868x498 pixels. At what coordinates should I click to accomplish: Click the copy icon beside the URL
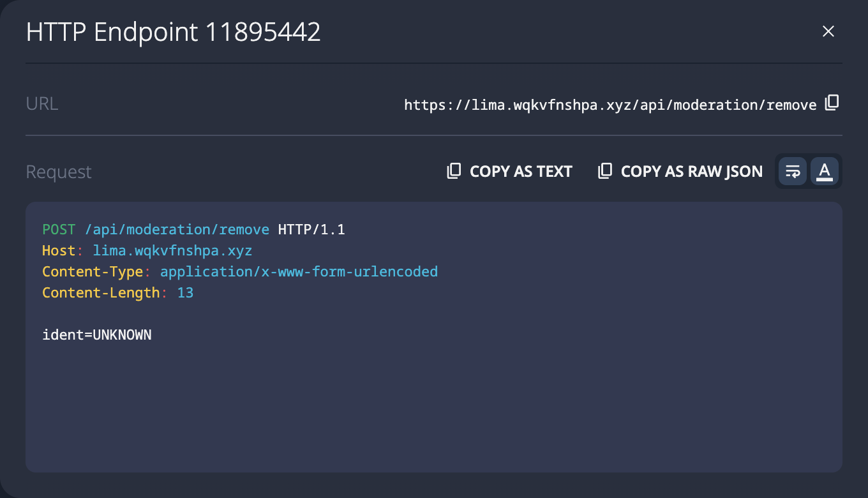[832, 103]
